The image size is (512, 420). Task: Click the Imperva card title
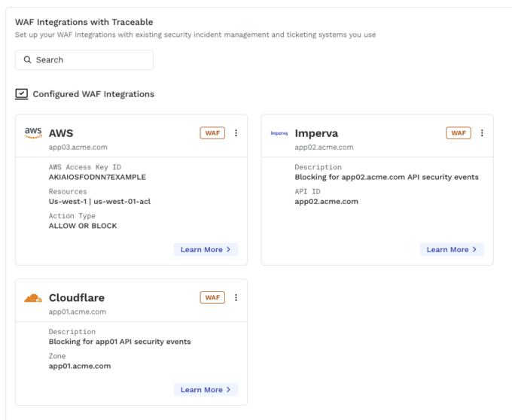pos(316,133)
